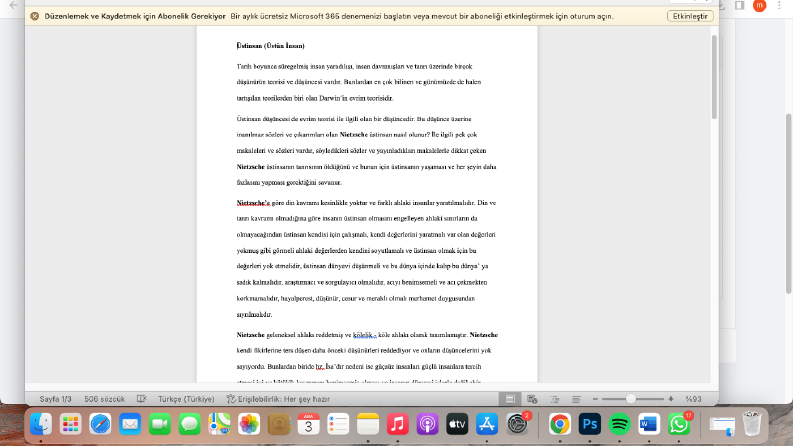Zoom in with the plus button
This screenshot has height=446, width=793.
671,399
